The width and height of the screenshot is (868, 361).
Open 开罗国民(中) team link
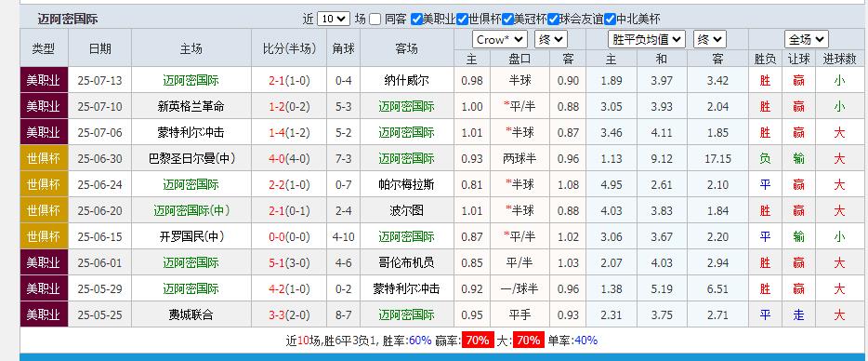(x=191, y=236)
